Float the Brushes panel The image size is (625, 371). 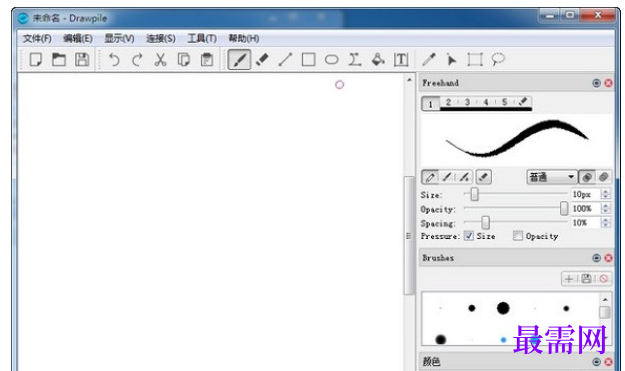pyautogui.click(x=596, y=258)
